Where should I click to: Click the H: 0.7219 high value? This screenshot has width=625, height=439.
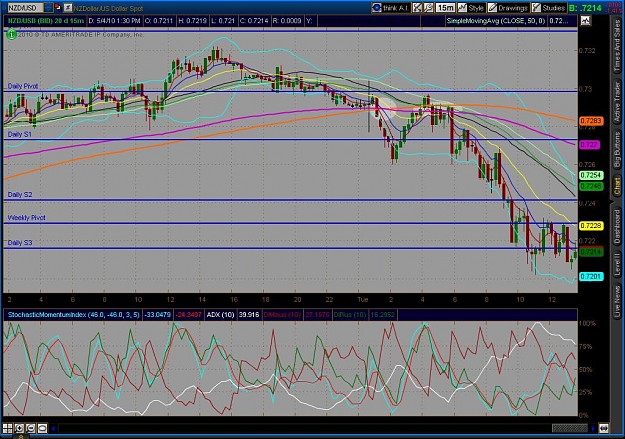[x=193, y=21]
